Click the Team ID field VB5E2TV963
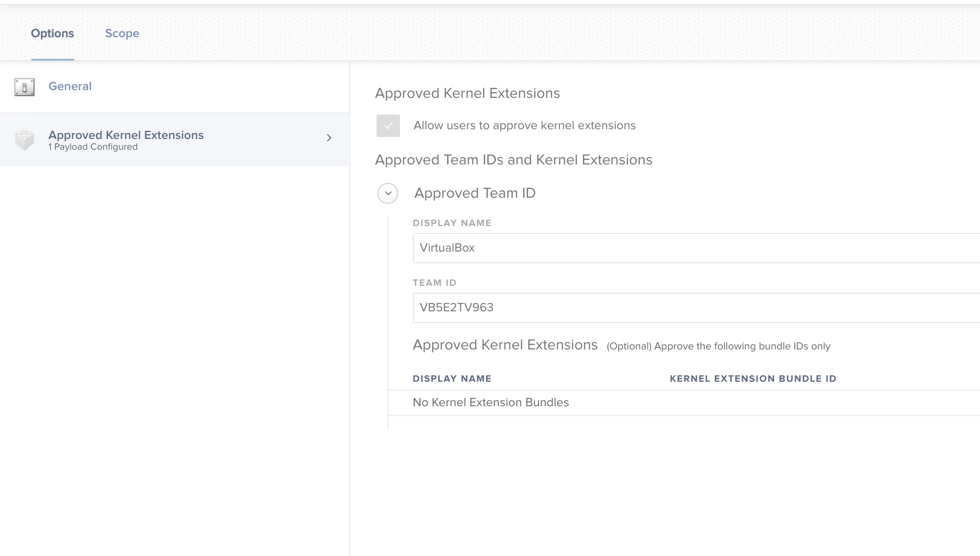 pyautogui.click(x=694, y=308)
